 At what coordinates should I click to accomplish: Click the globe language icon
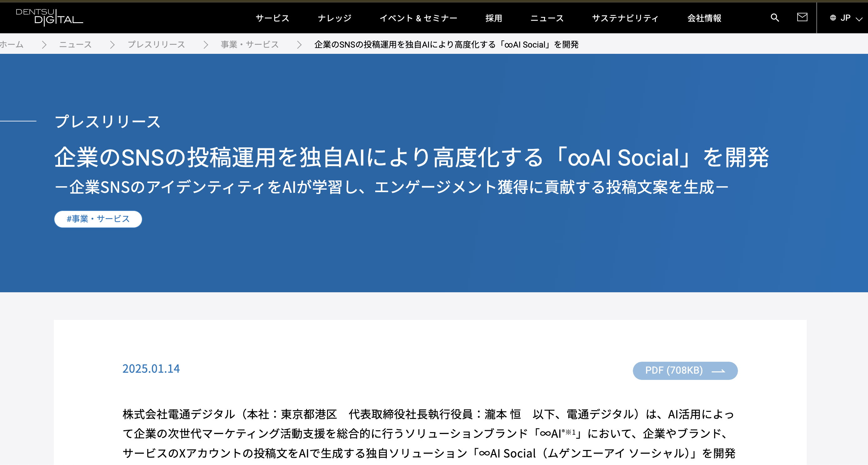point(833,18)
